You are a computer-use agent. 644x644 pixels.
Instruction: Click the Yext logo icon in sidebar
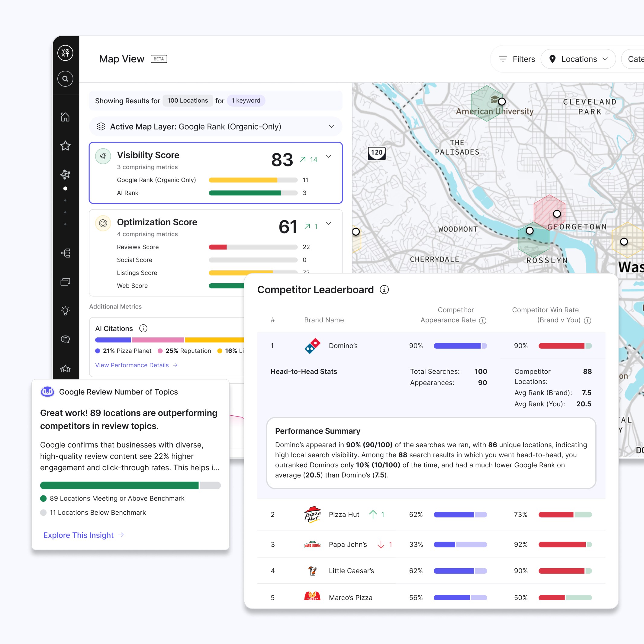[x=65, y=53]
